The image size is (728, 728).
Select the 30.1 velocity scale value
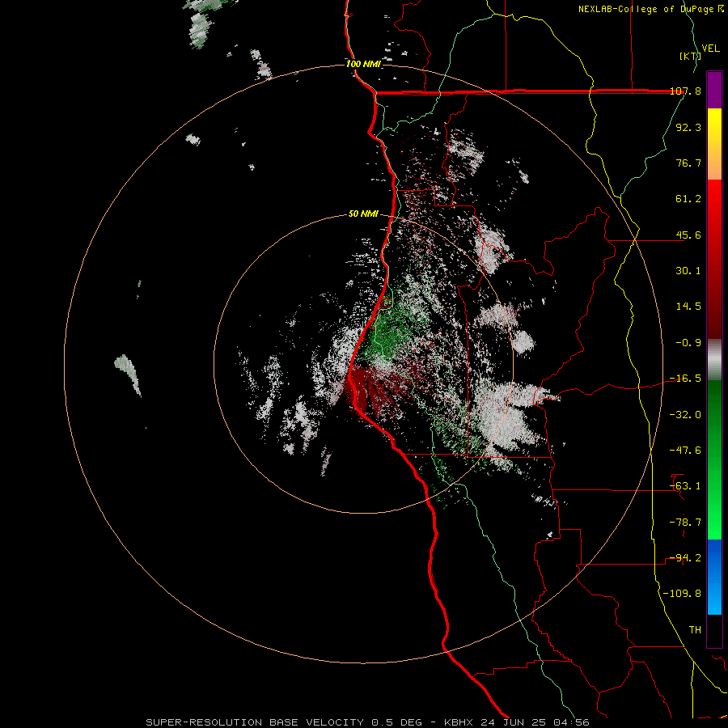(x=688, y=271)
